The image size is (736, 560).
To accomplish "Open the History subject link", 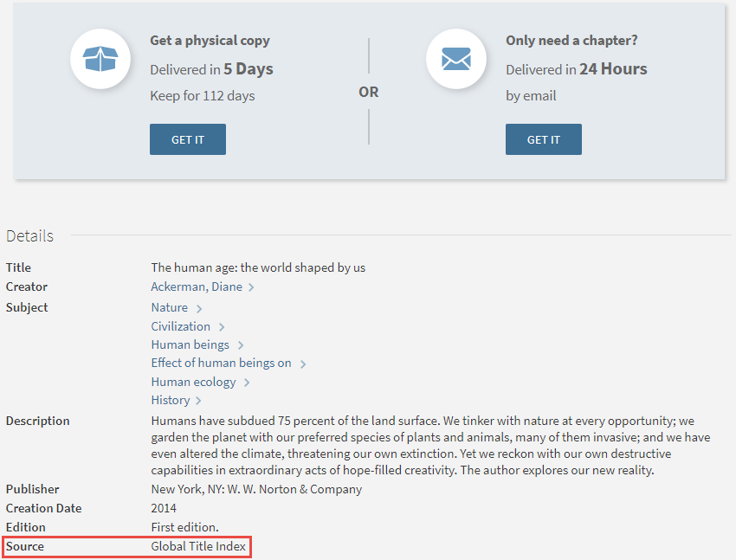I will tap(170, 400).
